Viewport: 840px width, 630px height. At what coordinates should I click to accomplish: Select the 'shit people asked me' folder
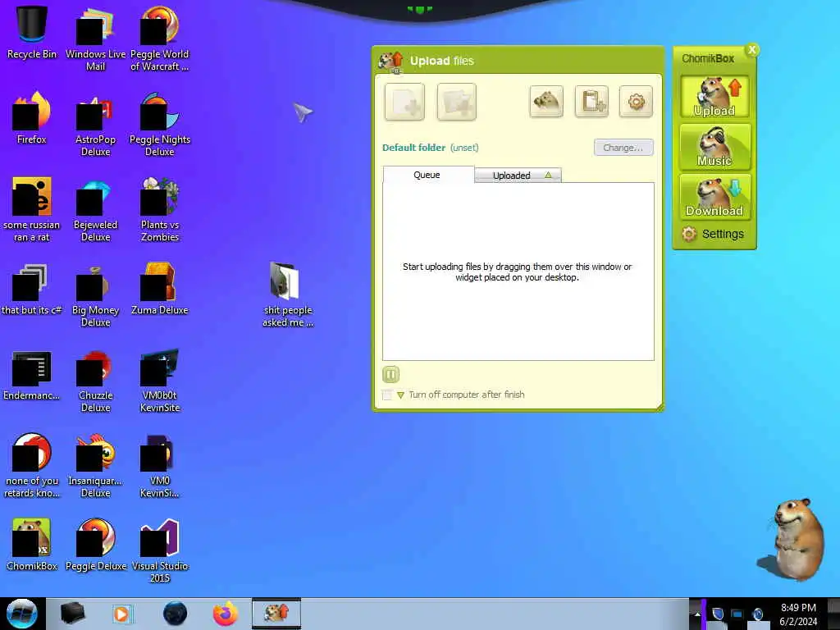288,294
